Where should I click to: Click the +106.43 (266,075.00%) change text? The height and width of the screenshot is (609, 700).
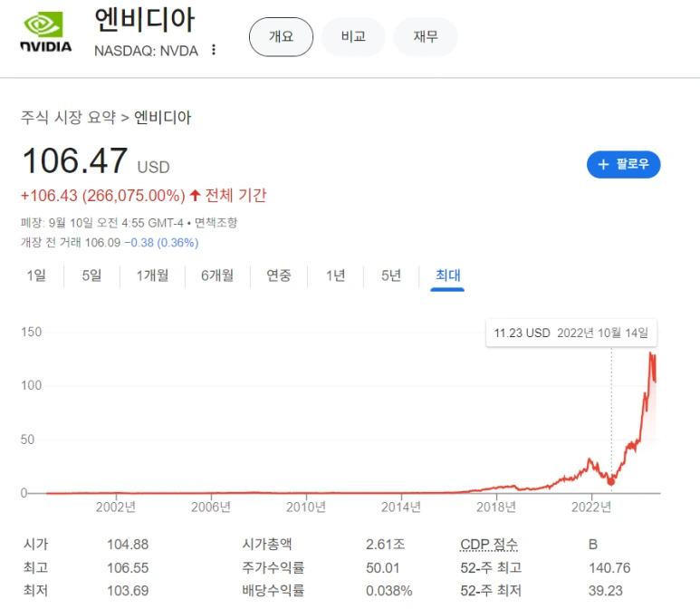click(102, 196)
